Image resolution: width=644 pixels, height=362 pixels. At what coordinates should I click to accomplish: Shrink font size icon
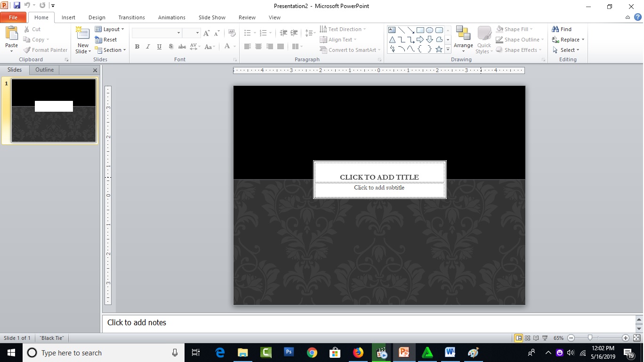217,33
